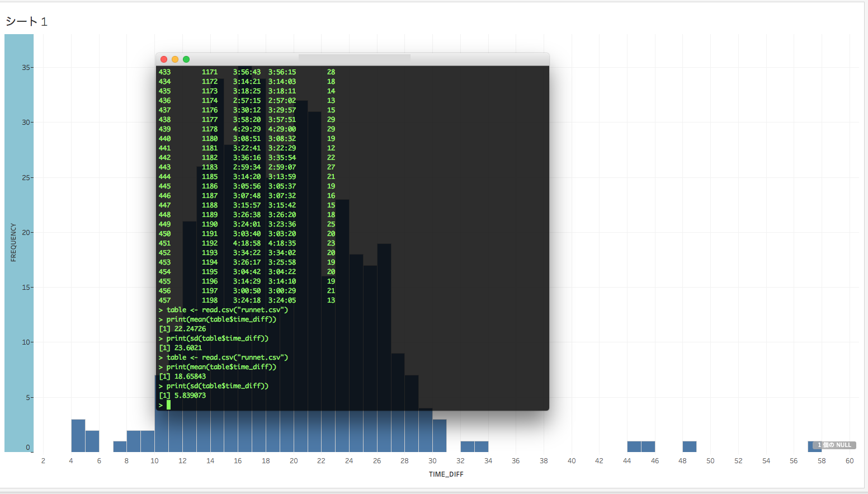
Task: Select the sheet title シート 1
Action: pyautogui.click(x=27, y=22)
